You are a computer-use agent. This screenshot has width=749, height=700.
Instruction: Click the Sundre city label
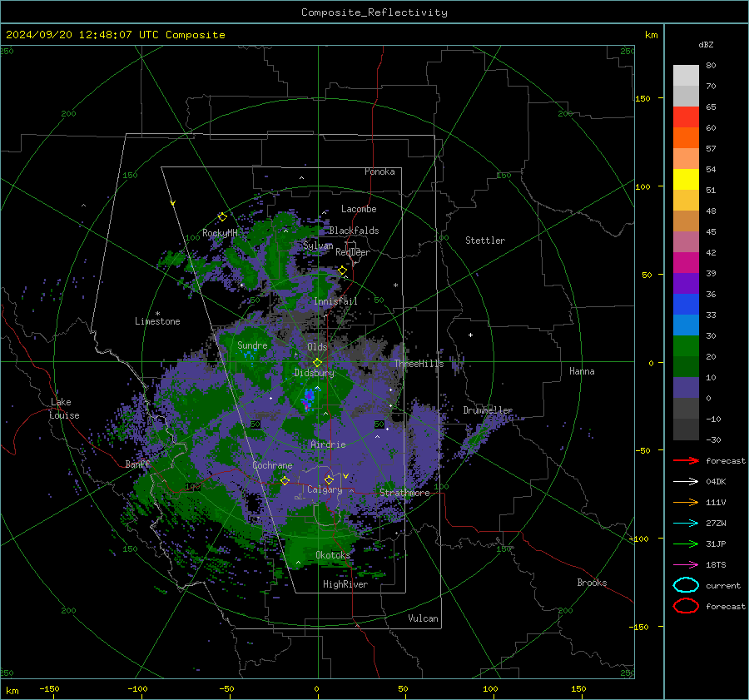point(252,345)
